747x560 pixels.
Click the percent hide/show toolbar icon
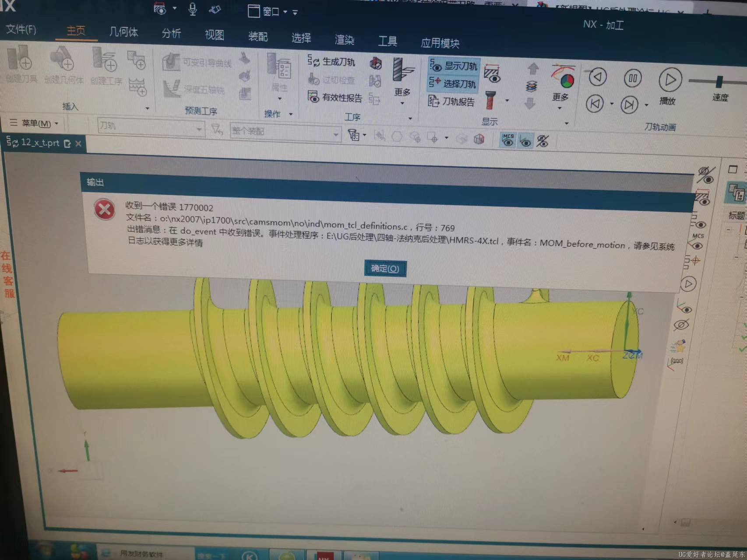coord(543,141)
